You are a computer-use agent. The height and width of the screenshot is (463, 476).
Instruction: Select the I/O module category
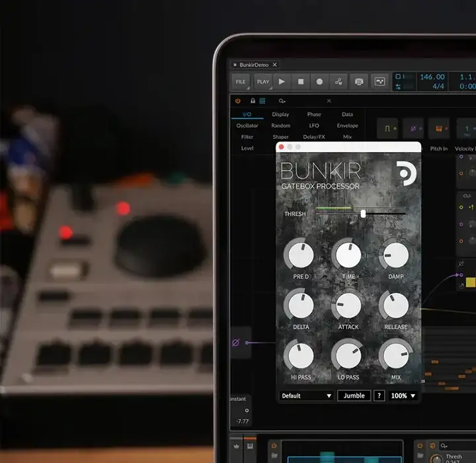(x=247, y=114)
